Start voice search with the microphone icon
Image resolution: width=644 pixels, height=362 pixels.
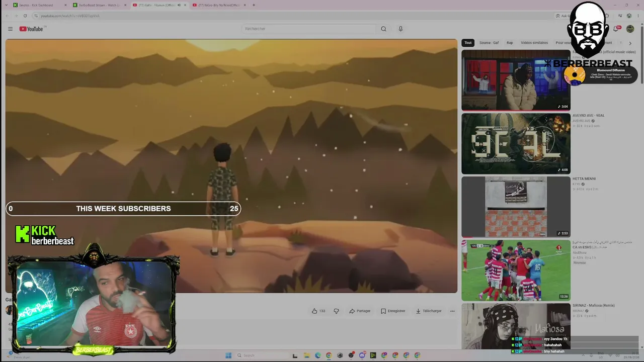(400, 29)
